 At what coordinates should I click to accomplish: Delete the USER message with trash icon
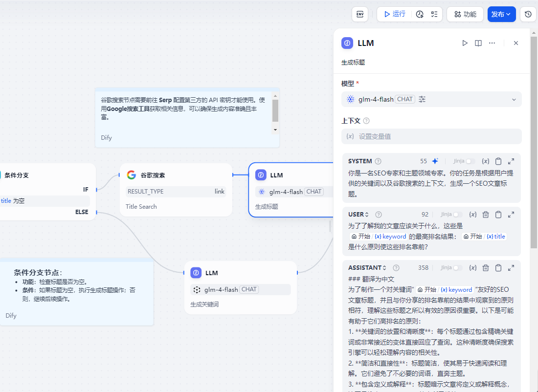point(486,214)
